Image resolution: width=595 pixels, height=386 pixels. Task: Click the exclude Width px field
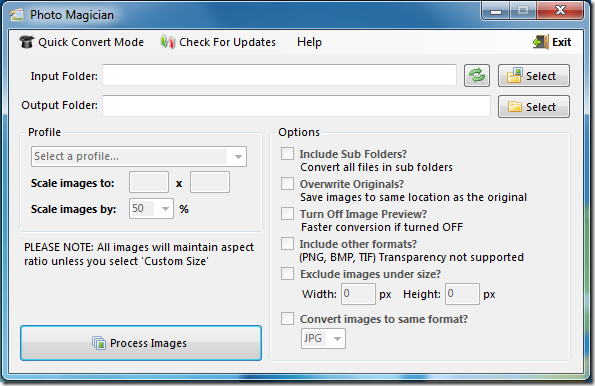[x=358, y=294]
